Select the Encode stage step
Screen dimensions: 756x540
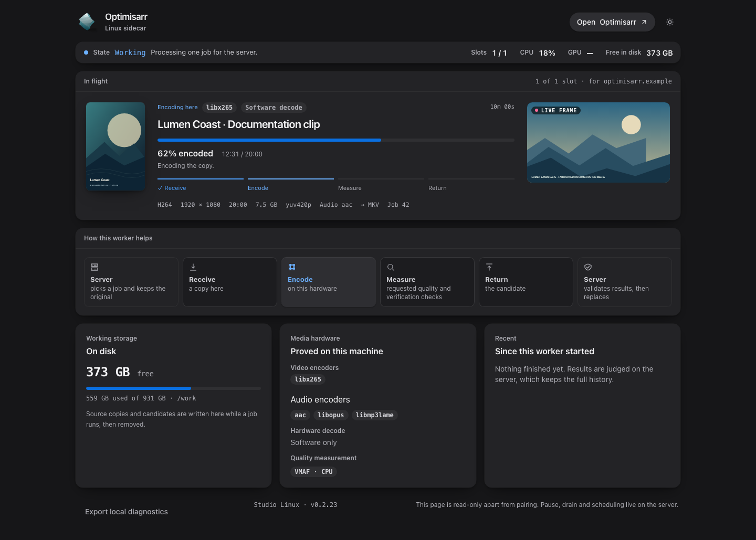tap(291, 185)
